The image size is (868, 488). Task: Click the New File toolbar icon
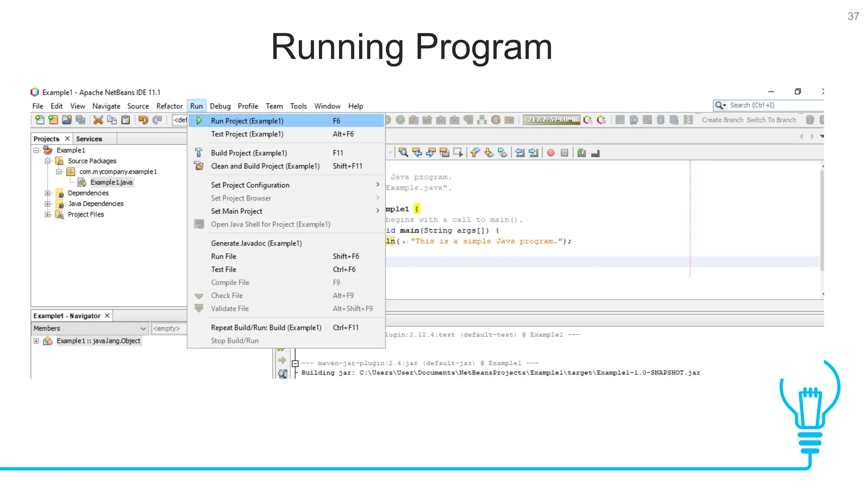point(39,120)
